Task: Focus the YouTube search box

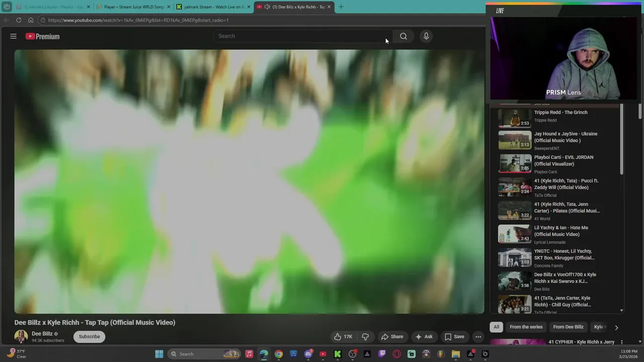Action: pos(303,36)
